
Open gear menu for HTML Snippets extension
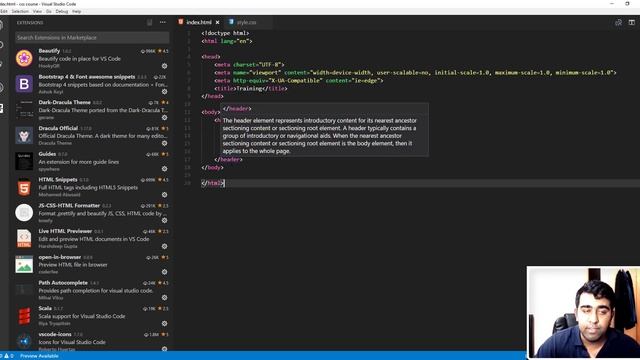click(164, 195)
